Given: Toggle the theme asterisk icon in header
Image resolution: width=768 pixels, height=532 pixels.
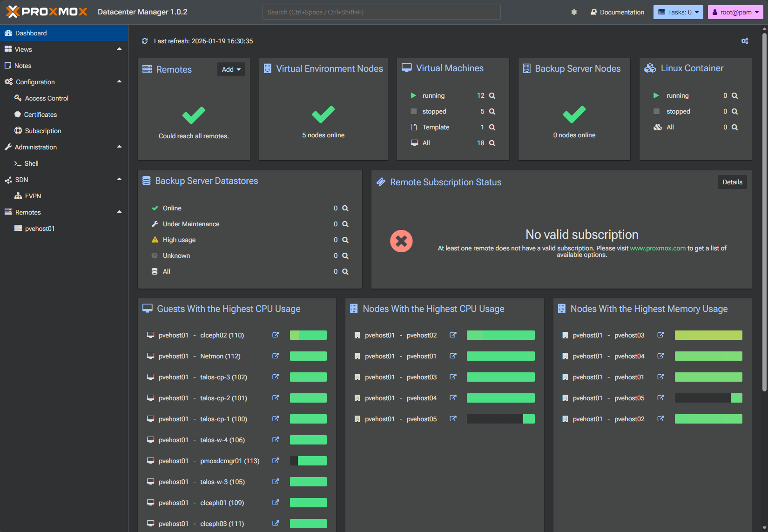Looking at the screenshot, I should 574,12.
